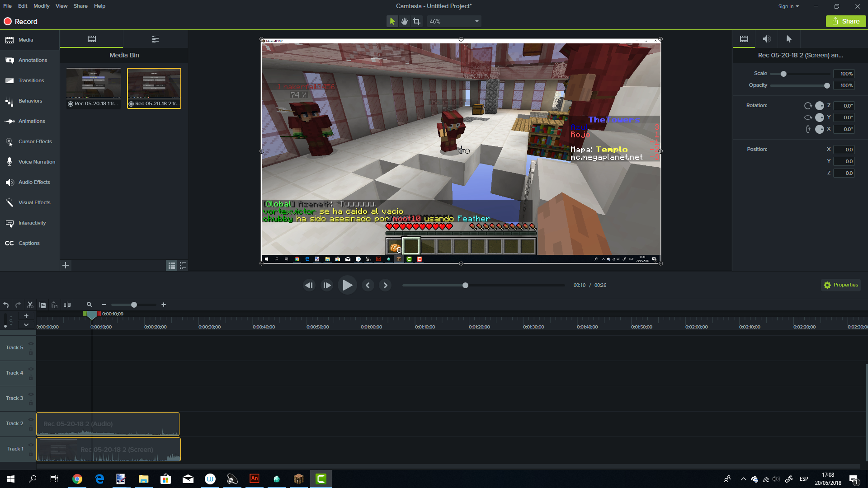Open audio properties tab in properties panel
This screenshot has height=488, width=868.
(767, 39)
